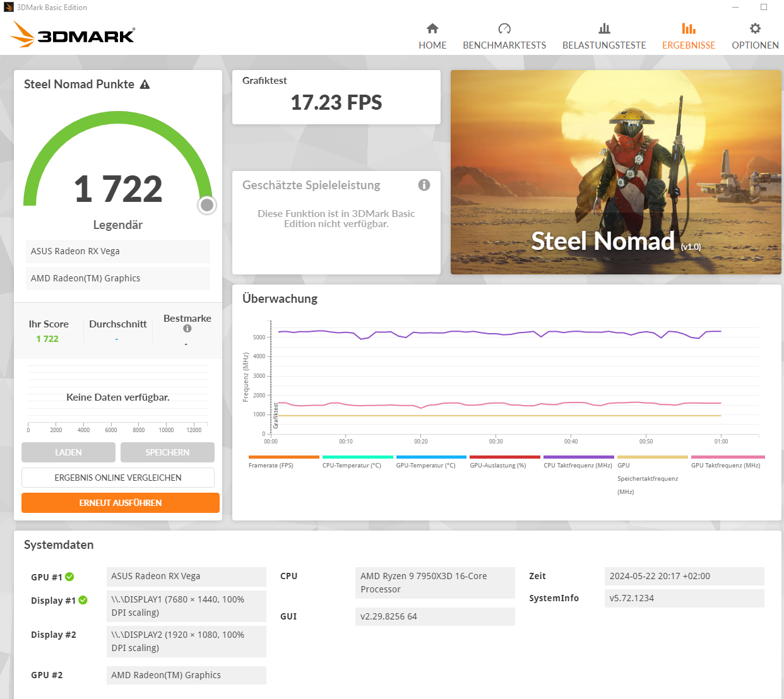Click the ASUS Radeon RX Vega row under score
Viewport: 784px width, 699px height.
[x=118, y=251]
